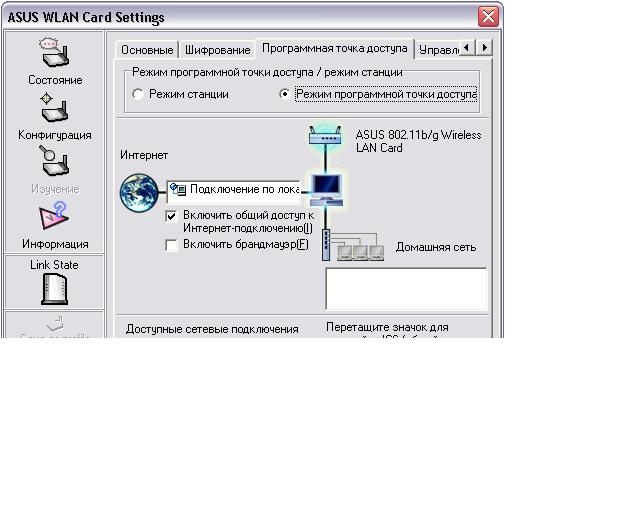
Task: Open the Информация sidebar icon
Action: 54,217
